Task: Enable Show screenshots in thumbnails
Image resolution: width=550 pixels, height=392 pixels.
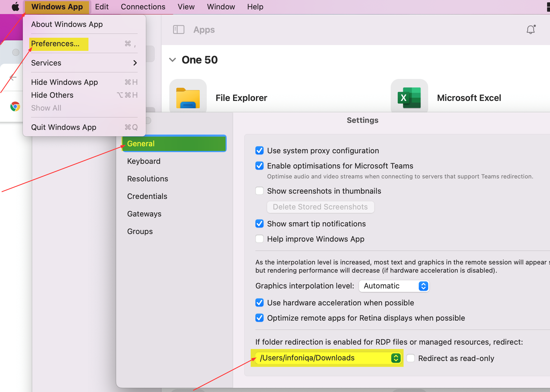Action: 259,191
